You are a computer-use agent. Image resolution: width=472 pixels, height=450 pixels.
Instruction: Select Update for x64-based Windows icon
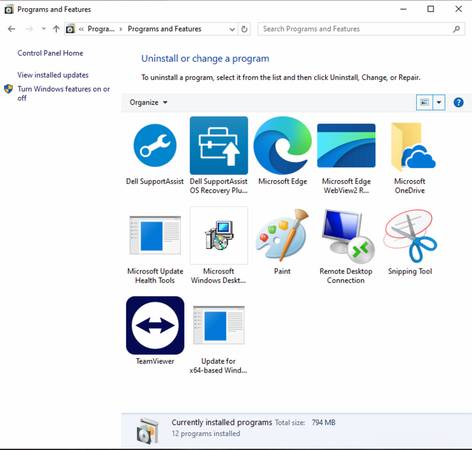click(219, 325)
